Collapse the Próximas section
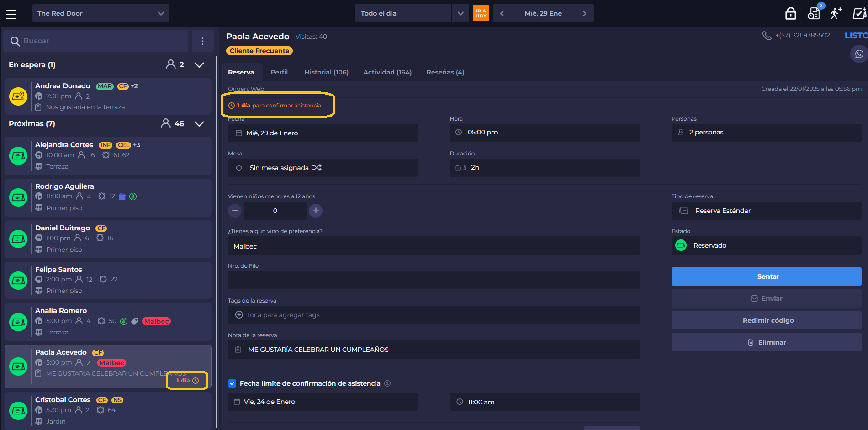This screenshot has width=868, height=430. 199,124
